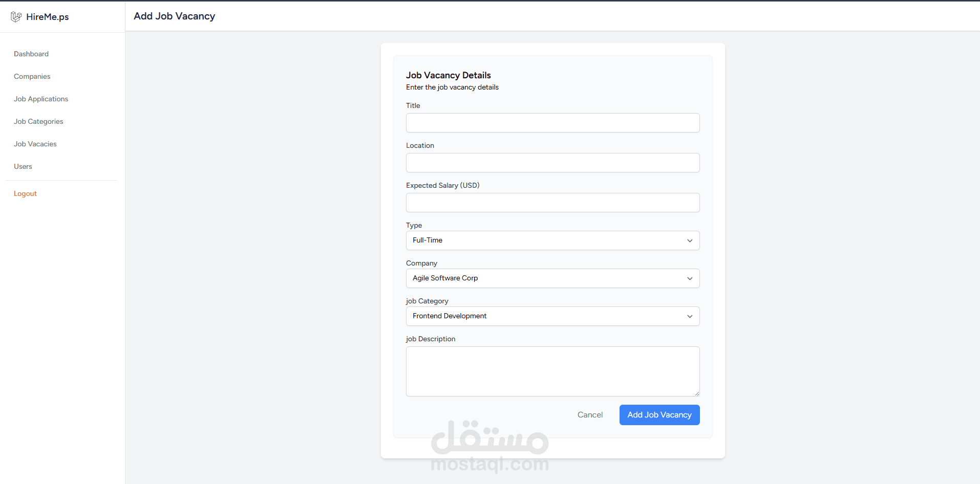Open Job Vacacies list
Screen dimensions: 980x484
point(35,144)
